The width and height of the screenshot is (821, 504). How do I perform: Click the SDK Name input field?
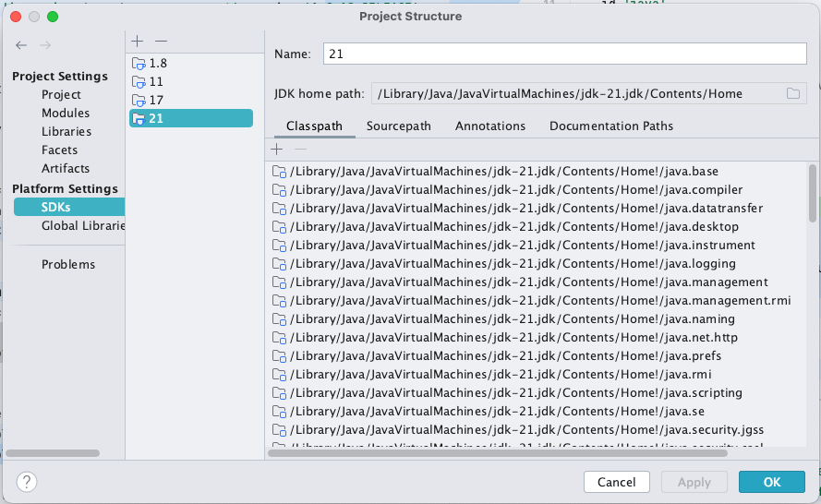pyautogui.click(x=564, y=54)
